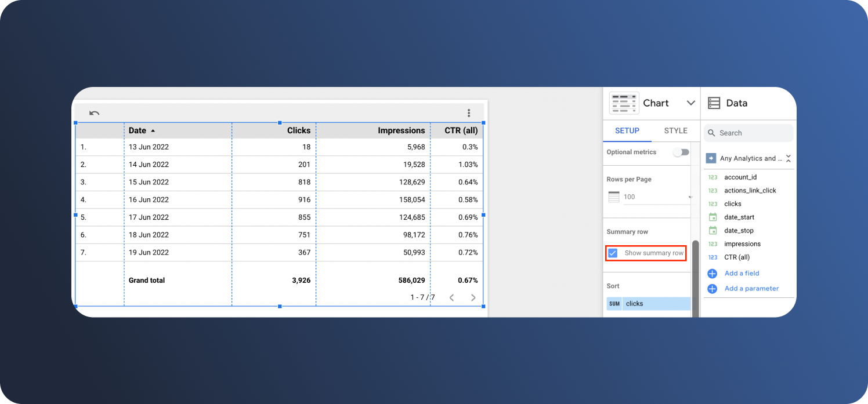Click the blue Analytics connector icon on the data source chip
Screen dimensions: 868x404
(711, 158)
